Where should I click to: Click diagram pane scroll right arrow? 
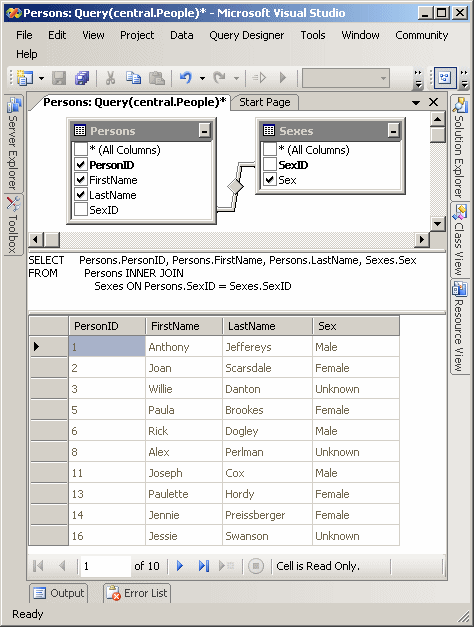pyautogui.click(x=422, y=240)
